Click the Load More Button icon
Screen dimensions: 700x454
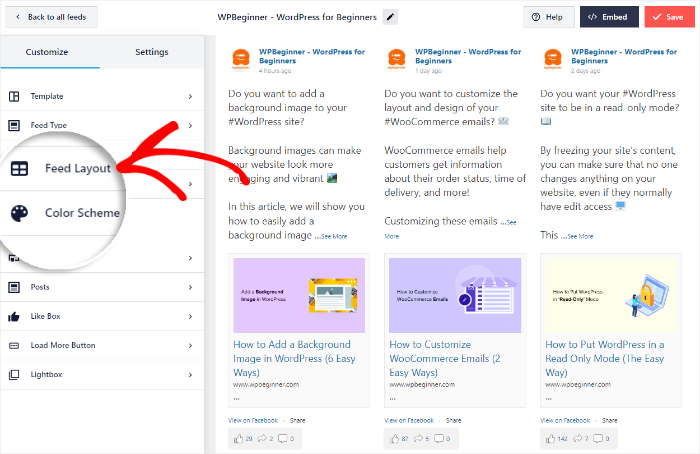14,345
